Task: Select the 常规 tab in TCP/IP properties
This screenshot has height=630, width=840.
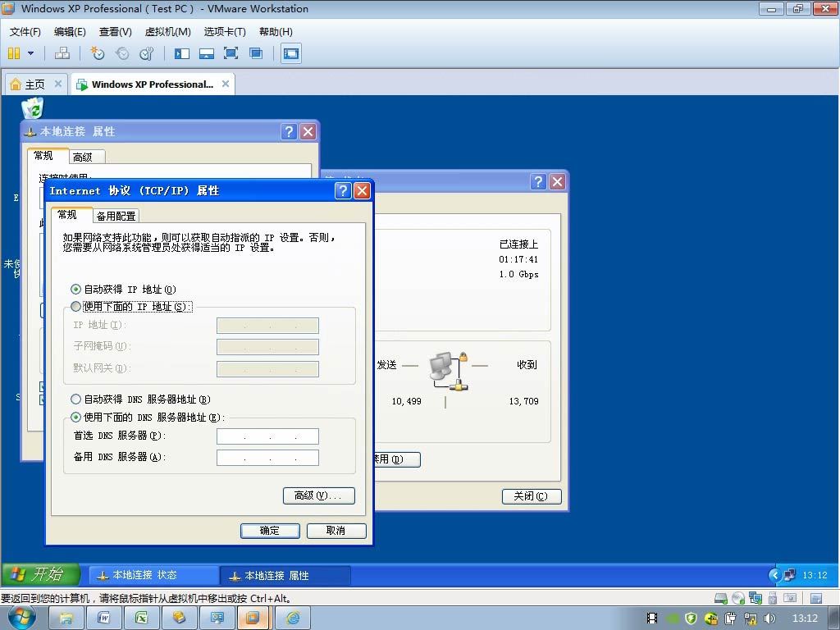Action: [x=67, y=214]
